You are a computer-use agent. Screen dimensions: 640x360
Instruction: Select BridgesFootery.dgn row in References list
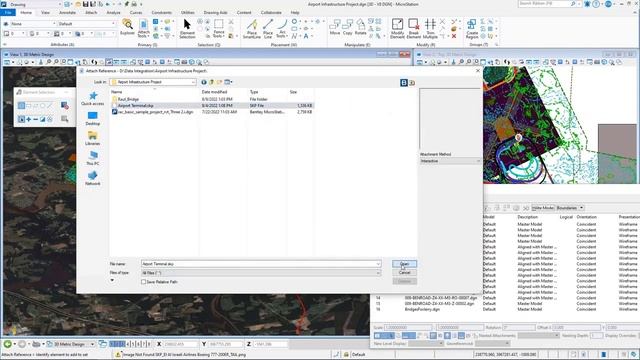[422, 309]
